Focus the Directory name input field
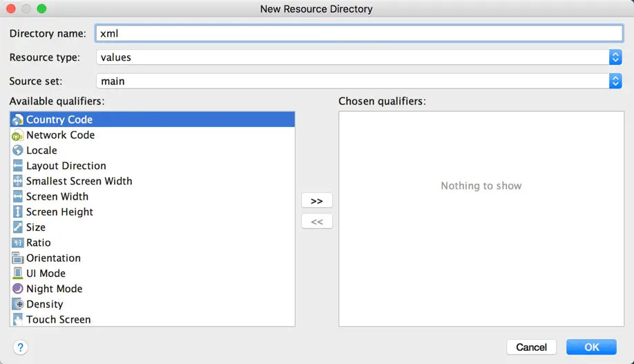This screenshot has height=364, width=634. click(x=358, y=34)
